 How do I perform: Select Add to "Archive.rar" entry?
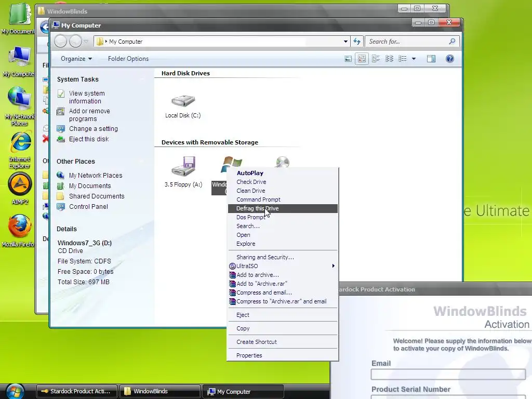[x=283, y=284]
